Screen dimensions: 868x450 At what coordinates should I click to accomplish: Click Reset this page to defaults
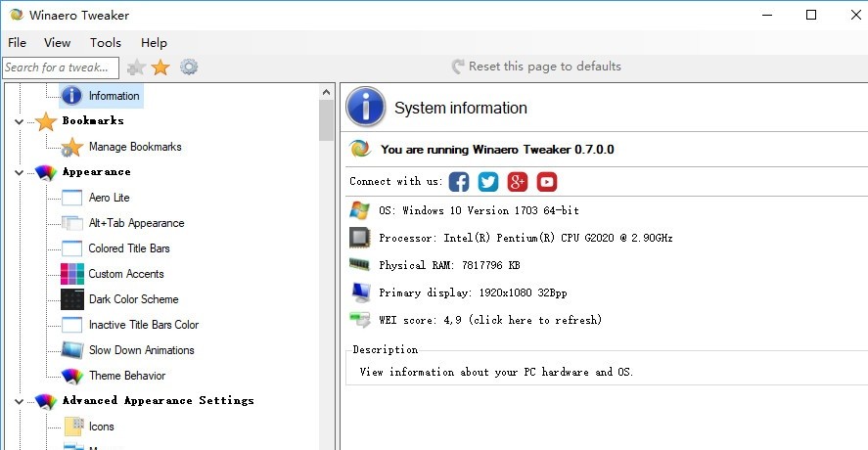tap(536, 67)
